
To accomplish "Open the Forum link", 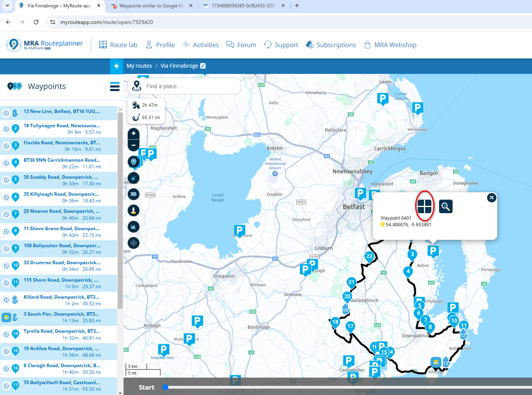I will click(242, 45).
